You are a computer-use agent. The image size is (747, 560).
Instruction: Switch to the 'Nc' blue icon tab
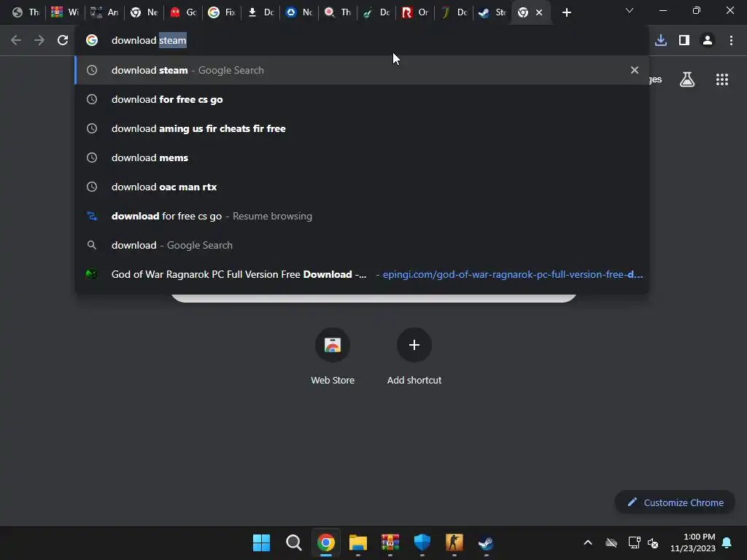299,12
